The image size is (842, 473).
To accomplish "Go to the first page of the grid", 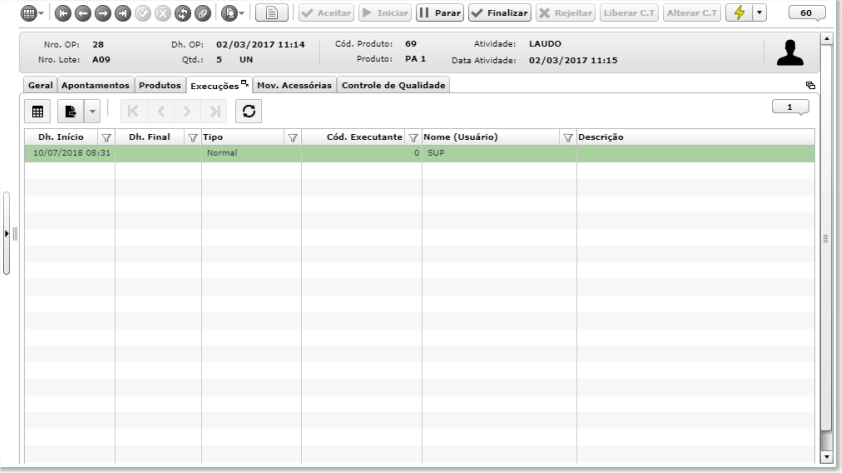I will pyautogui.click(x=133, y=111).
